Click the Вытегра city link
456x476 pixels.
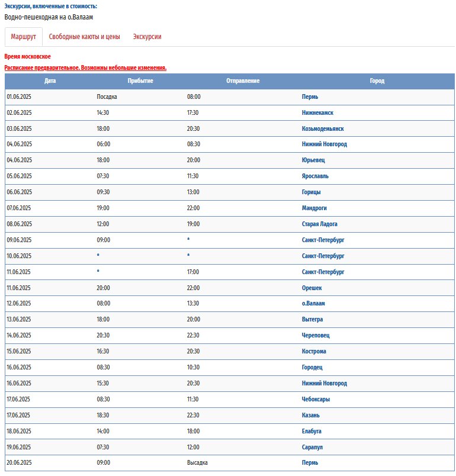312,319
